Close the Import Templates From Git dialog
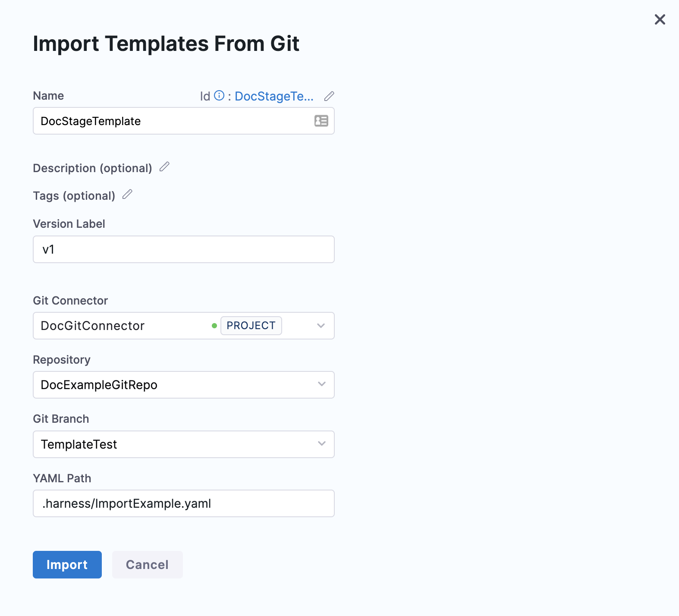 (660, 19)
